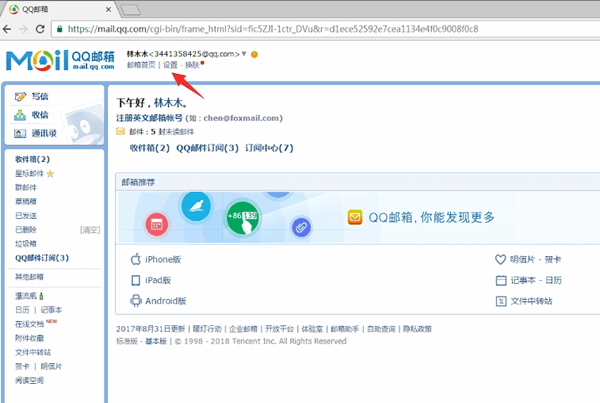The width and height of the screenshot is (600, 403).
Task: Open 群邮件 group mail folder
Action: click(x=26, y=188)
